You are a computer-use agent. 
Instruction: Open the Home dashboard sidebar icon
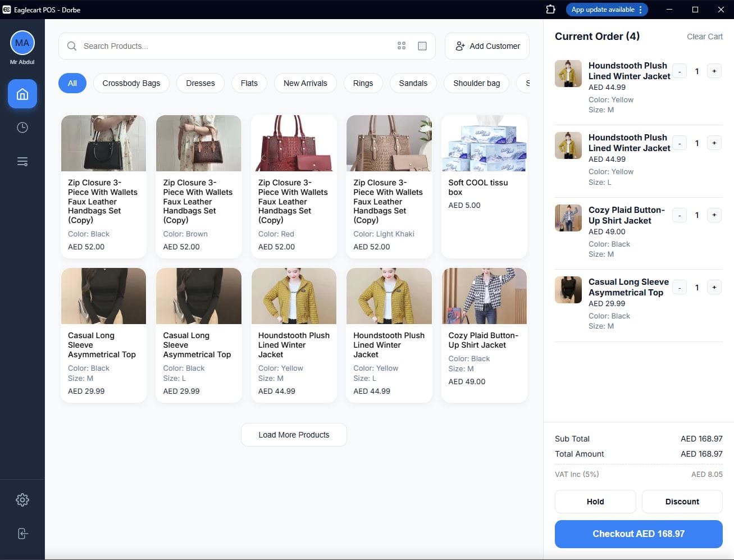pos(22,94)
